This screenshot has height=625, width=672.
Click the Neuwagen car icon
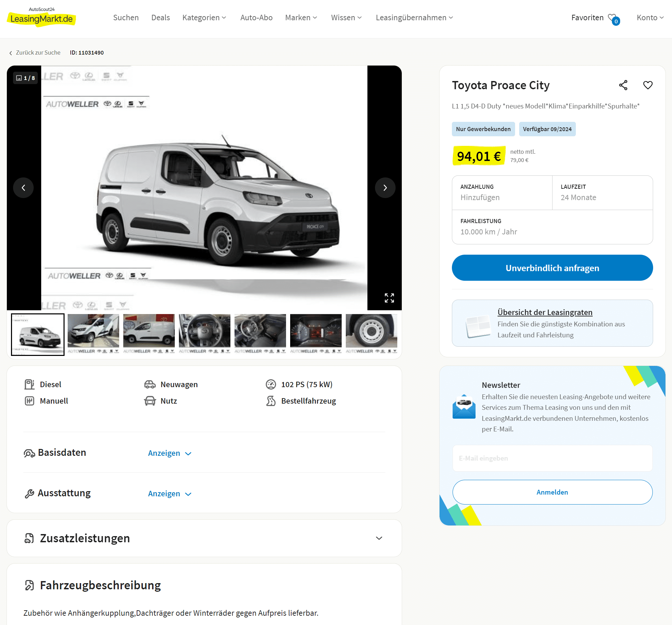(x=150, y=384)
